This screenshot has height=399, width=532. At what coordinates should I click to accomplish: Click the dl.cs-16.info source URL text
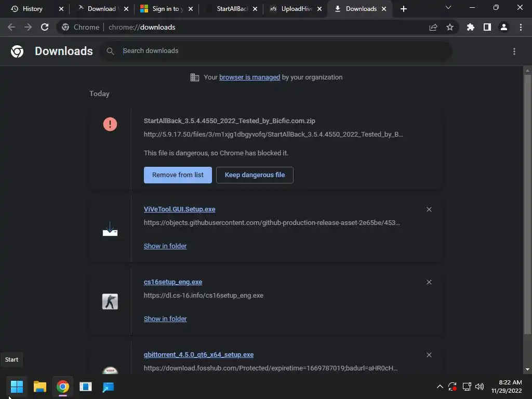[x=203, y=296]
